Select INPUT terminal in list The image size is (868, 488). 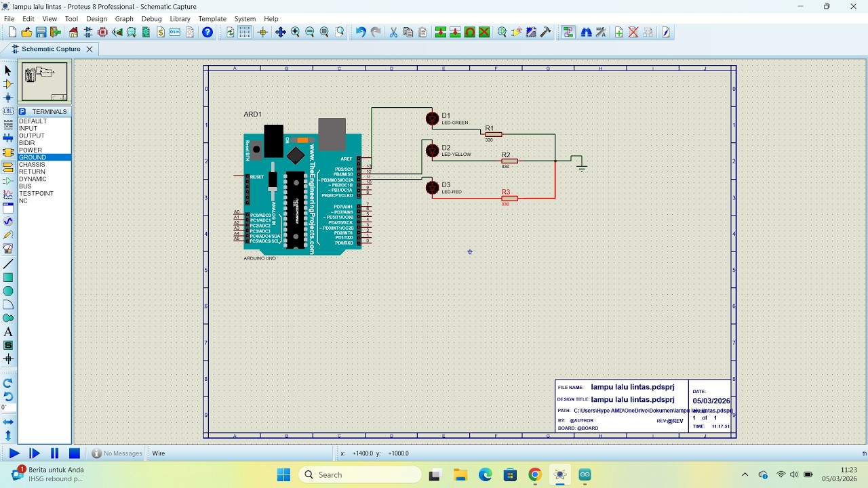point(44,129)
